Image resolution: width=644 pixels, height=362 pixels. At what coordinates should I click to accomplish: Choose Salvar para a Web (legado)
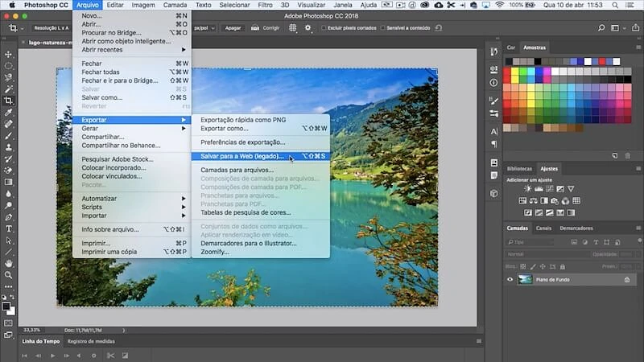point(261,156)
